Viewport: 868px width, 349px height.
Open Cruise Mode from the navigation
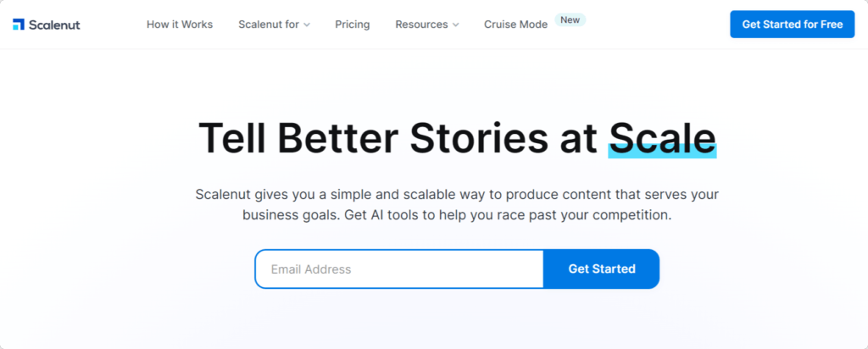pos(515,25)
